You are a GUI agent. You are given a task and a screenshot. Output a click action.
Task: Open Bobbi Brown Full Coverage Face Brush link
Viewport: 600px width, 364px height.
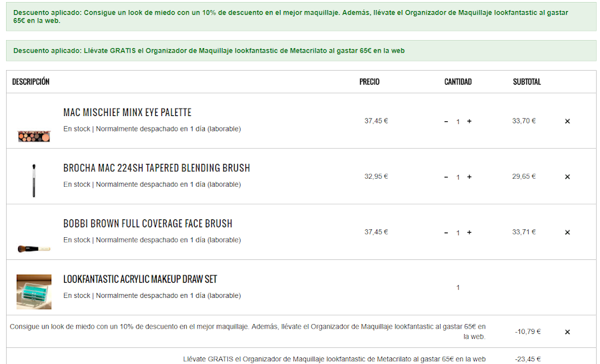(148, 223)
